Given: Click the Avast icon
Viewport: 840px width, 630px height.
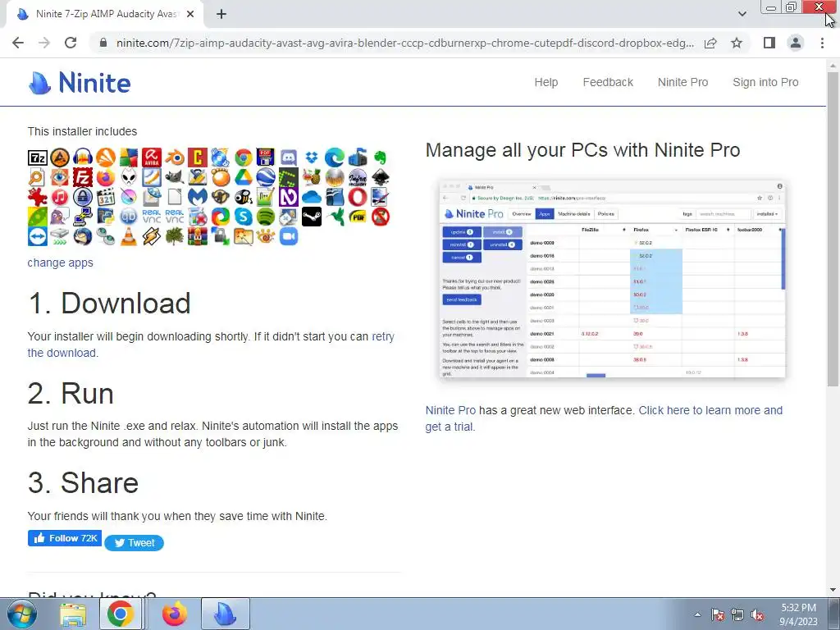Looking at the screenshot, I should point(106,157).
